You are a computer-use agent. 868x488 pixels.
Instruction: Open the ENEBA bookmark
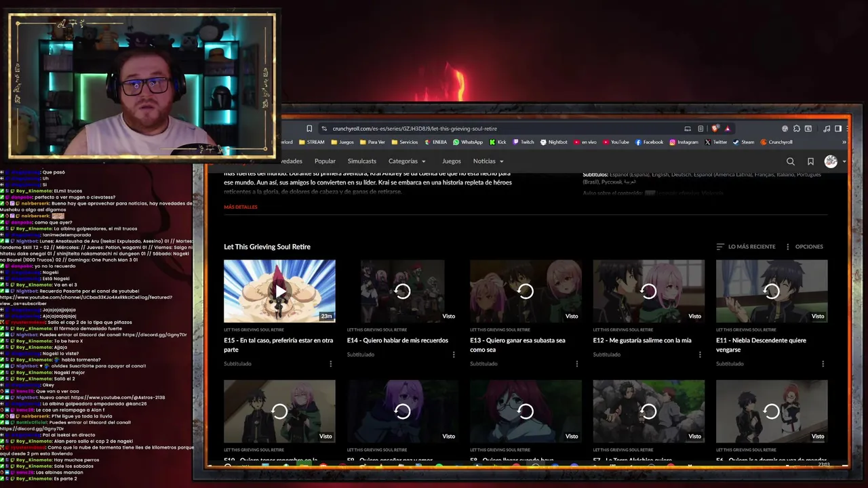tap(435, 142)
